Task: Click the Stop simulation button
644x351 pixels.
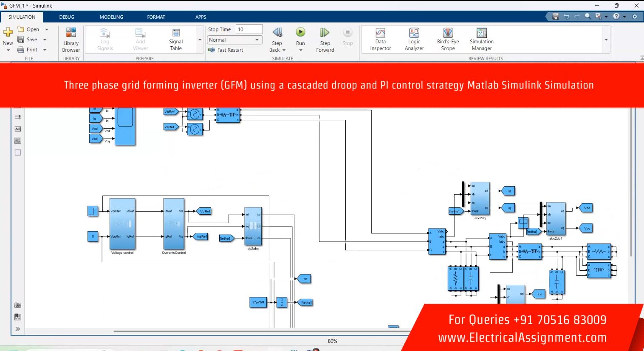Action: coord(347,37)
